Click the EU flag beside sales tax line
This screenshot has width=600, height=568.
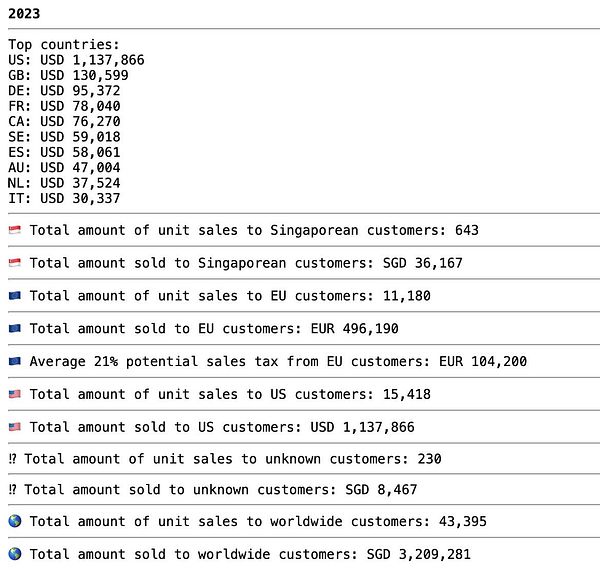click(x=14, y=361)
